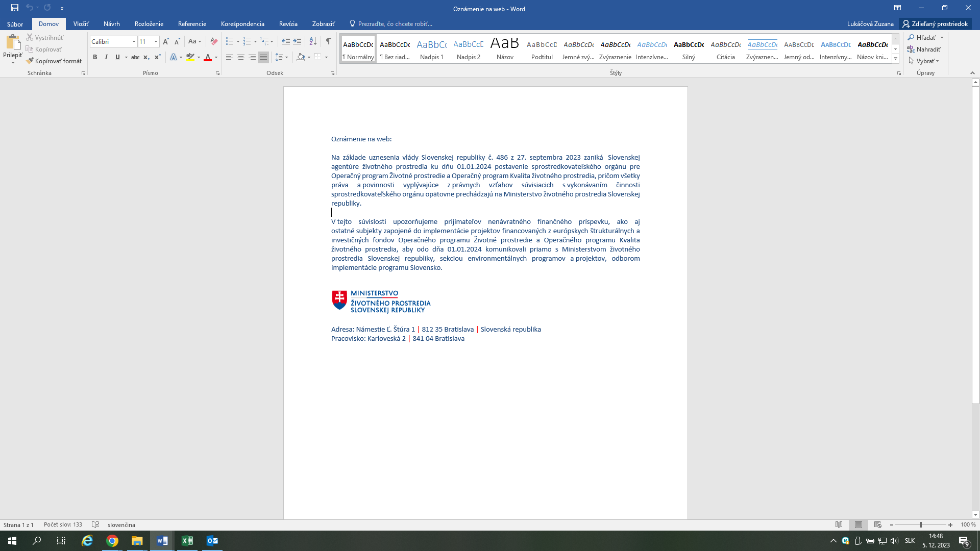
Task: Toggle Print Layout view
Action: point(859,524)
